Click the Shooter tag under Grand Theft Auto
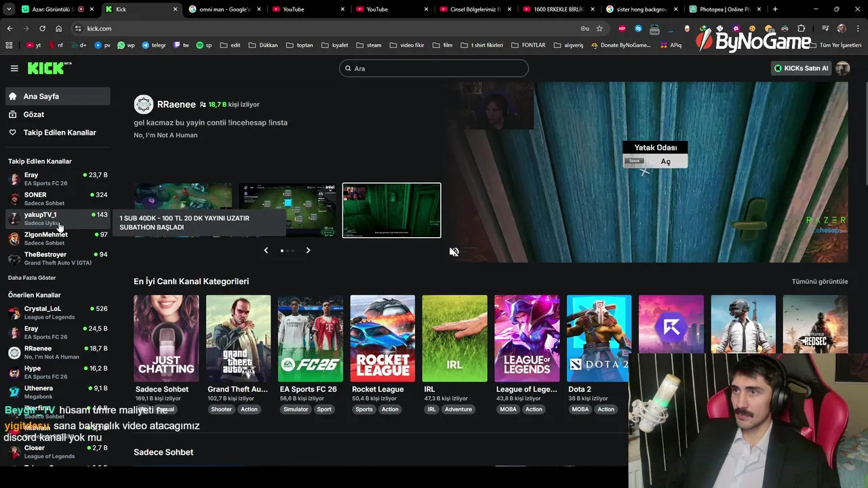Screen dimensions: 868x488 tap(221, 409)
